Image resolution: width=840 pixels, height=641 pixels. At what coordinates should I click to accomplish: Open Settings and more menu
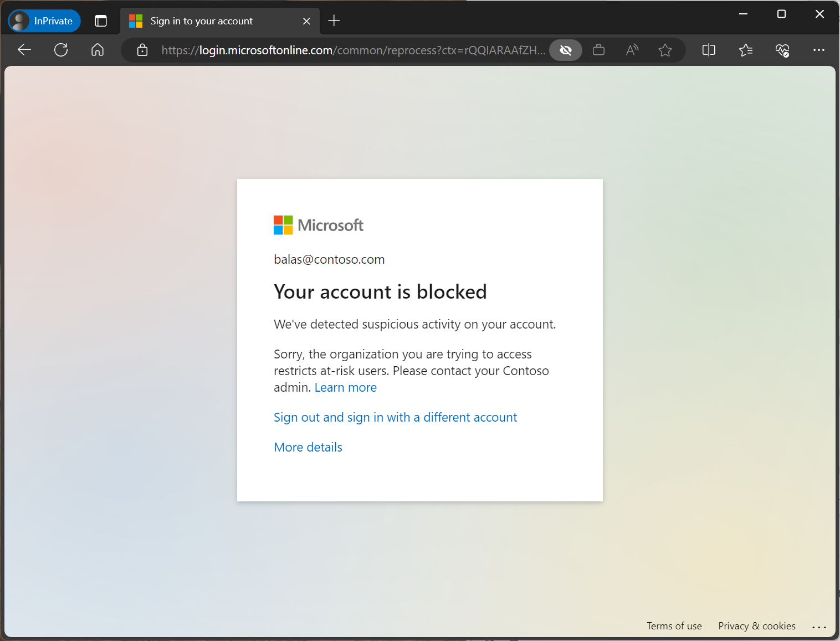click(x=818, y=50)
